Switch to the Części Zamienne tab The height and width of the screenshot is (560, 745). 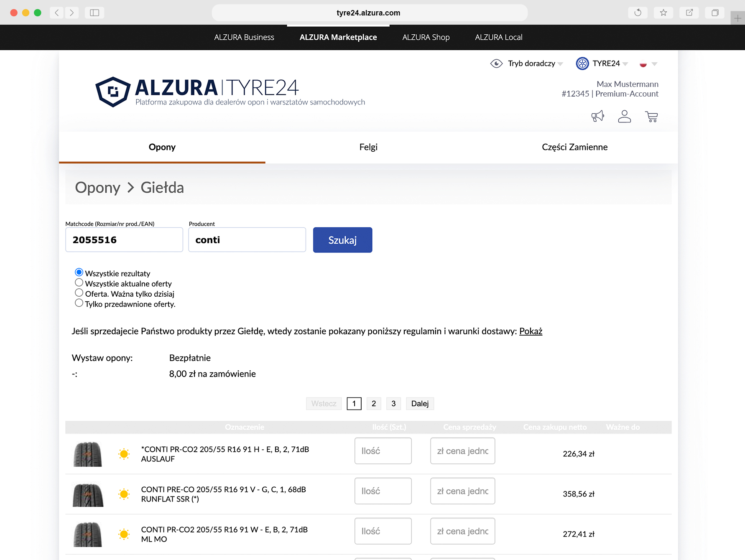point(575,147)
